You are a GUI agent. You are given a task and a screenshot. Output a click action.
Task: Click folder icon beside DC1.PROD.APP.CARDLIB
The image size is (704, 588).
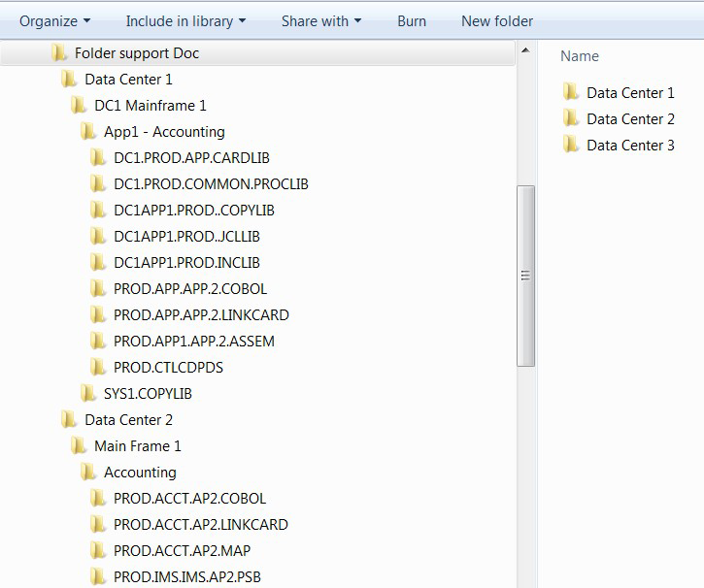coord(97,157)
